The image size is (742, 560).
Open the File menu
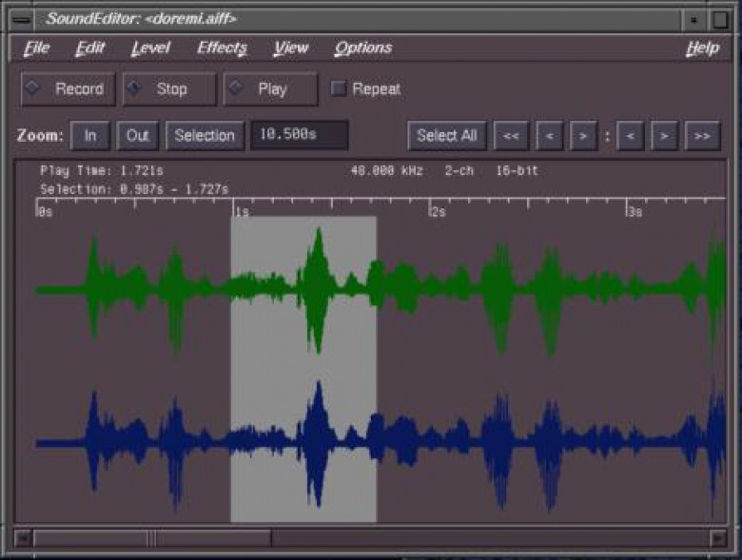point(37,48)
